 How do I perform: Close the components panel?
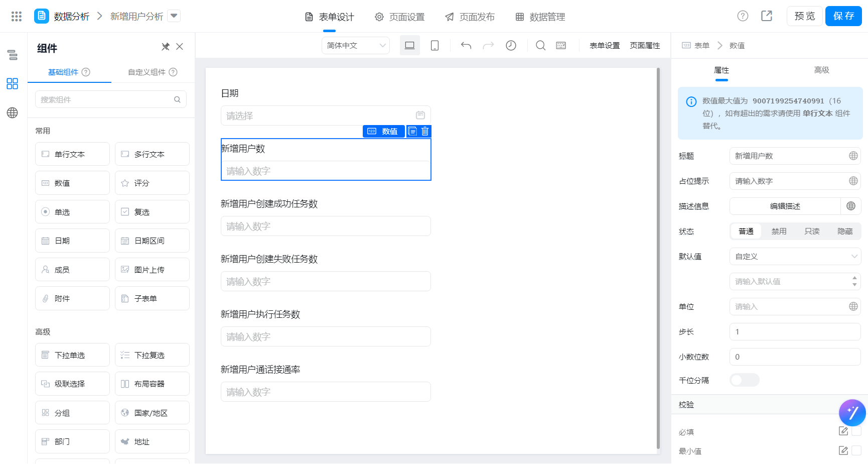(180, 47)
